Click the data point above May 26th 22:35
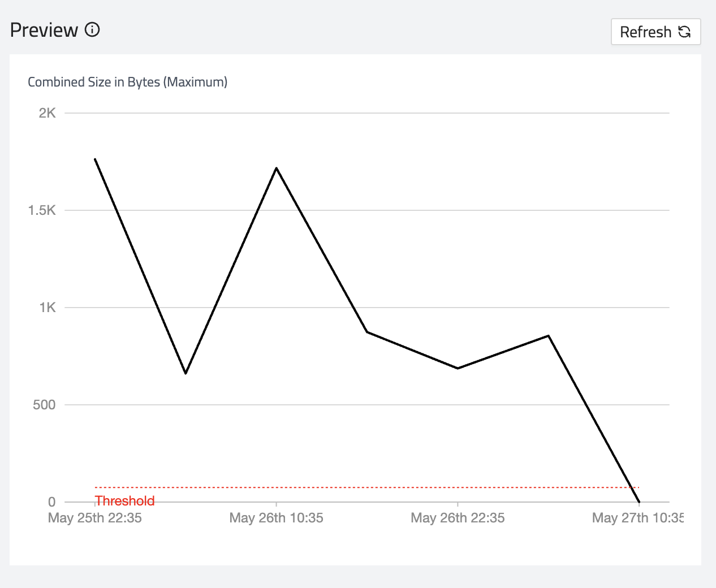 (458, 368)
